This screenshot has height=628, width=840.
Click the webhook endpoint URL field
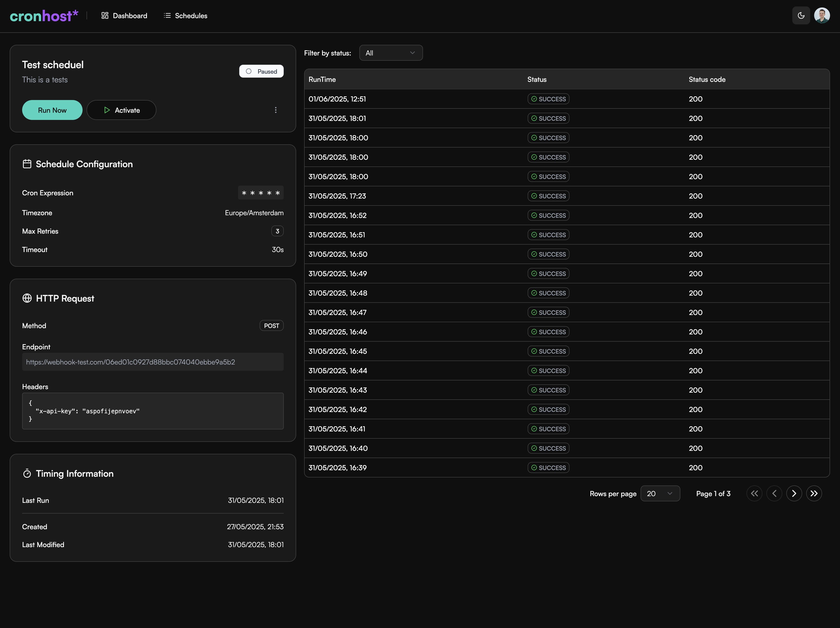pos(153,362)
